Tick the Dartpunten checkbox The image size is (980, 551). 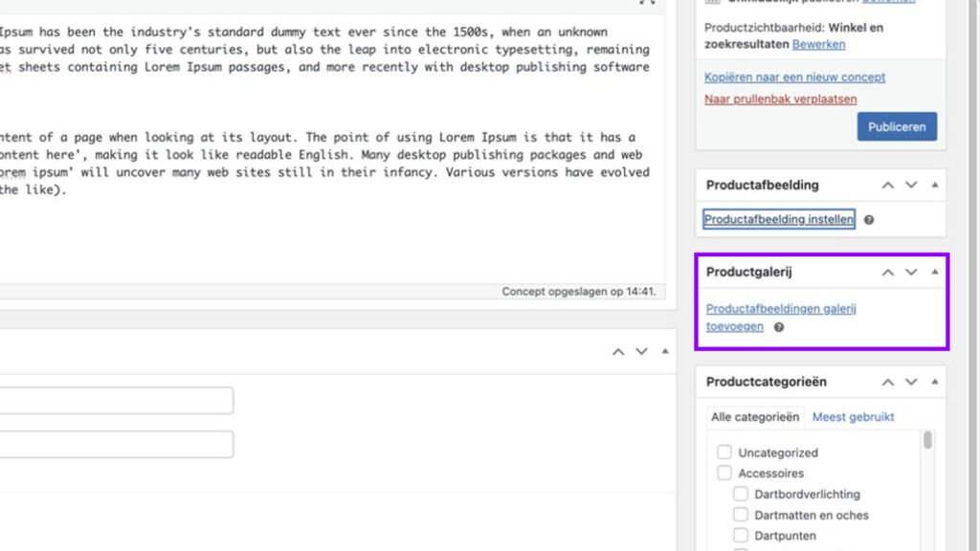[x=741, y=535]
